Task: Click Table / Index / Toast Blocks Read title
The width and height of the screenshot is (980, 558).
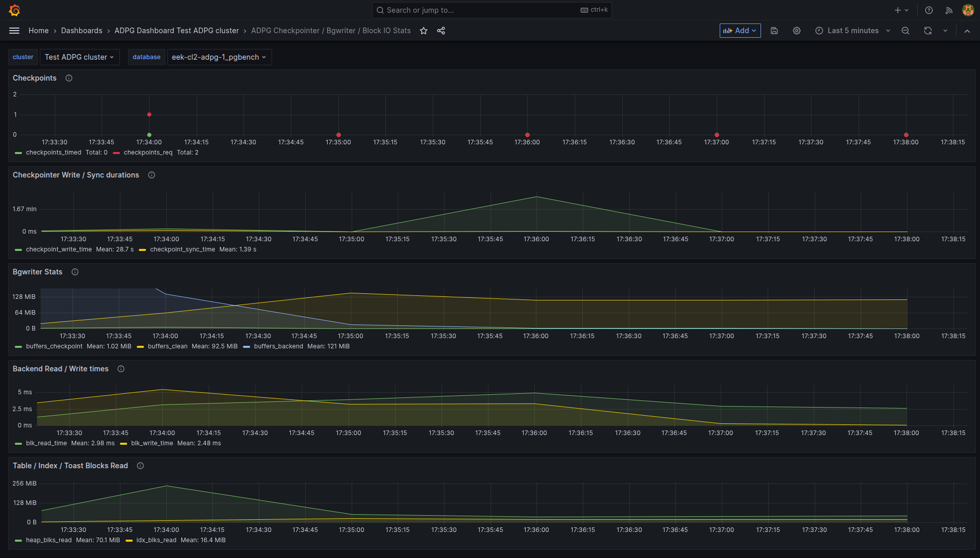Action: click(x=70, y=466)
